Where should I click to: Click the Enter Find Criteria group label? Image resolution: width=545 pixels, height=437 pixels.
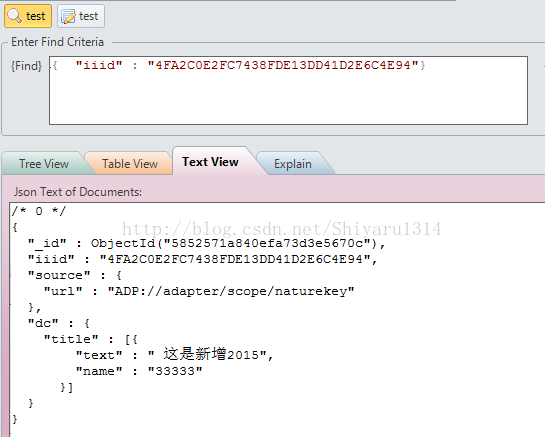[x=57, y=42]
